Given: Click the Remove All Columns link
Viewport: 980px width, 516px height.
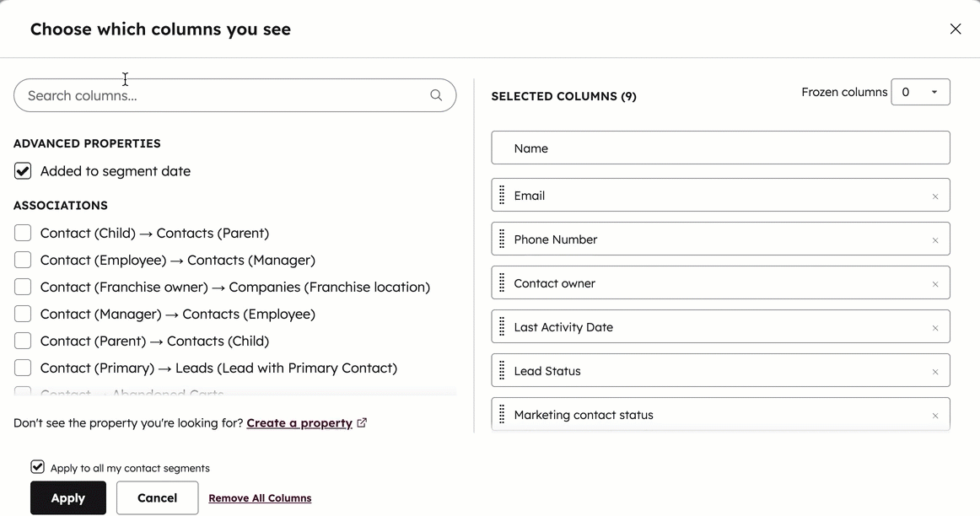Looking at the screenshot, I should [260, 497].
